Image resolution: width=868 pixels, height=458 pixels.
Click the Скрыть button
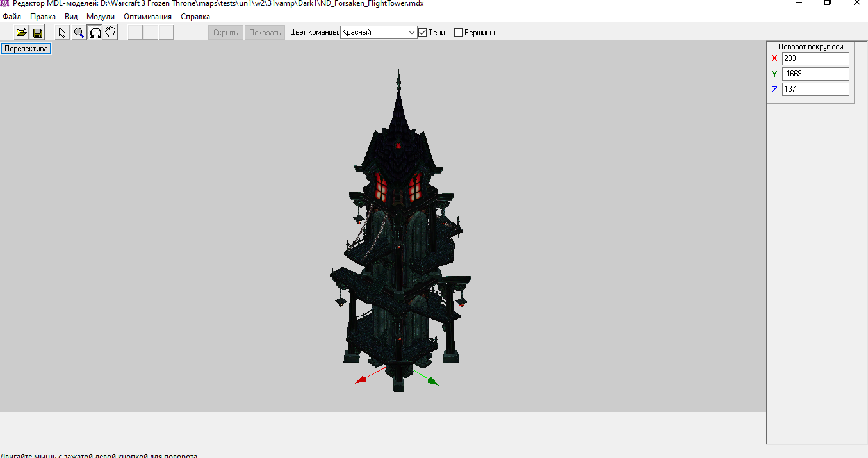(x=225, y=33)
